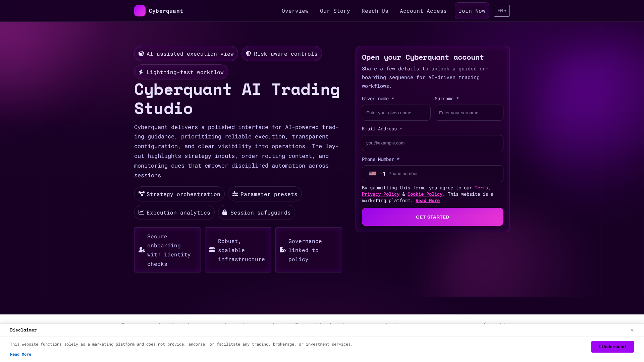
Task: Click the +1 country code text
Action: 382,174
